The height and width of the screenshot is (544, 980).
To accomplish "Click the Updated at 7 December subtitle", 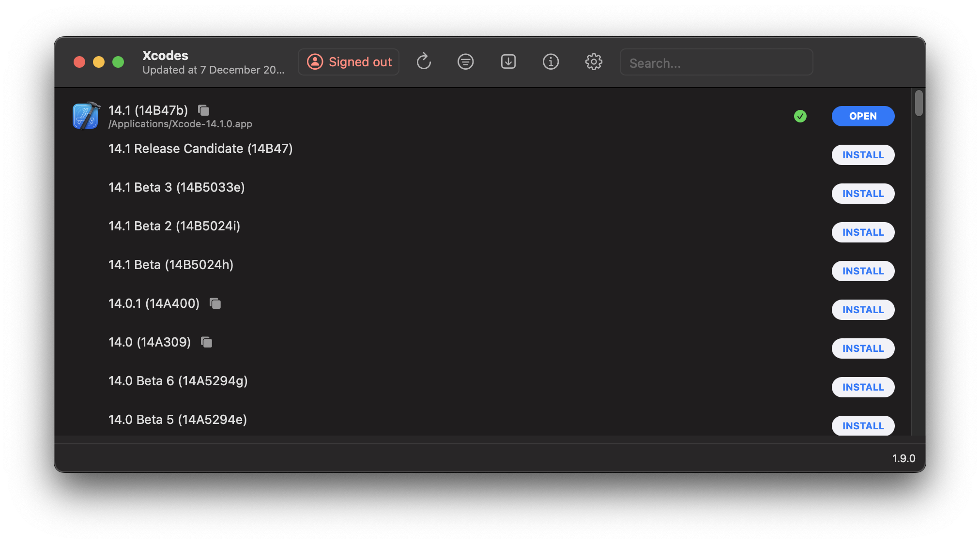I will (214, 70).
